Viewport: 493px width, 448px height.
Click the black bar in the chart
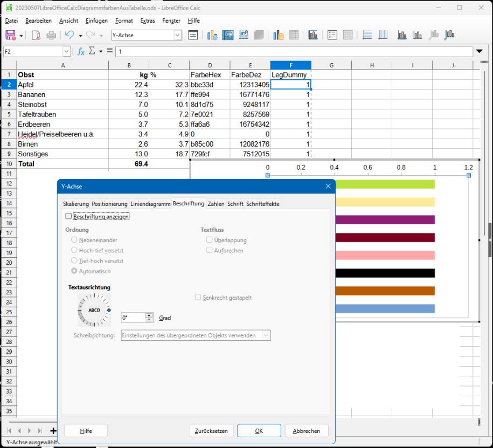click(x=385, y=273)
